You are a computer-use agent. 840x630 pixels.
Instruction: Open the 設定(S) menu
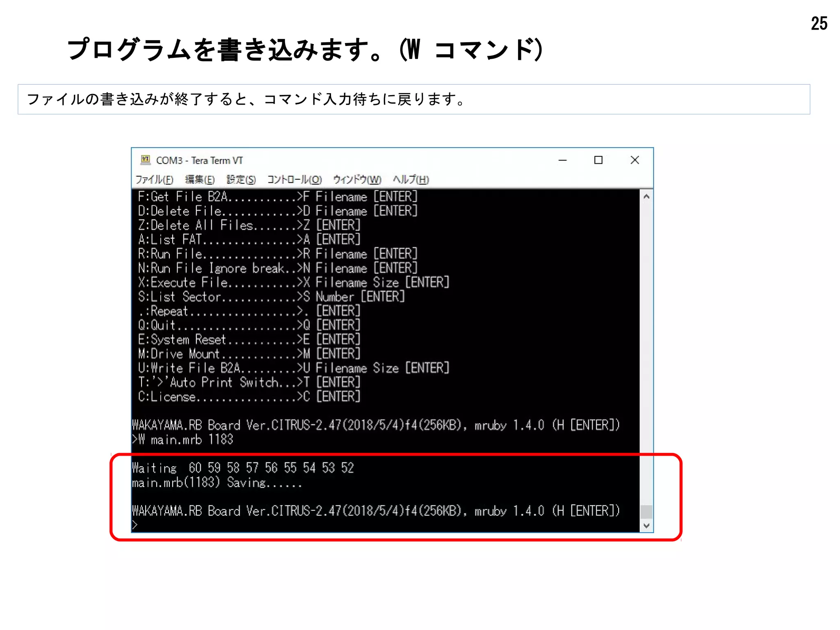point(241,180)
